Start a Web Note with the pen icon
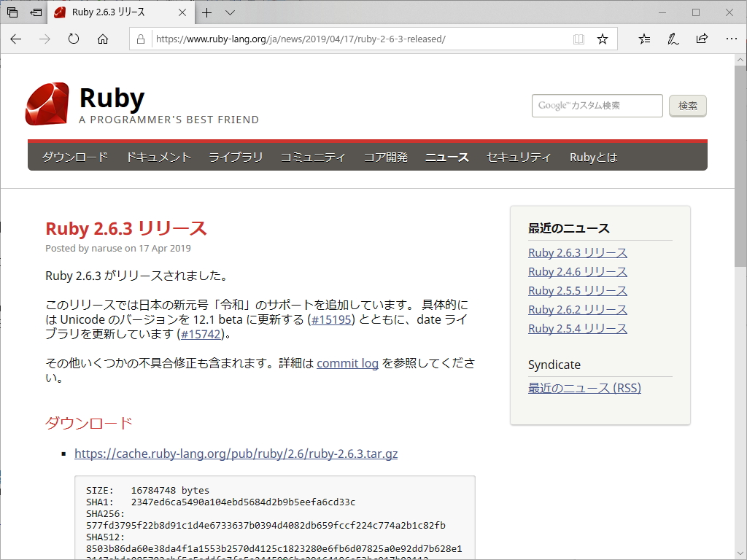Screen dimensions: 747x560 [x=673, y=39]
